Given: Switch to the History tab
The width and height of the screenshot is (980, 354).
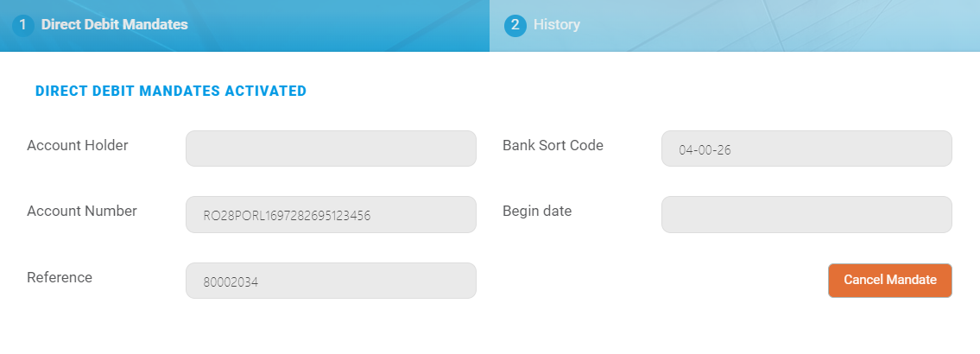Looking at the screenshot, I should 556,25.
